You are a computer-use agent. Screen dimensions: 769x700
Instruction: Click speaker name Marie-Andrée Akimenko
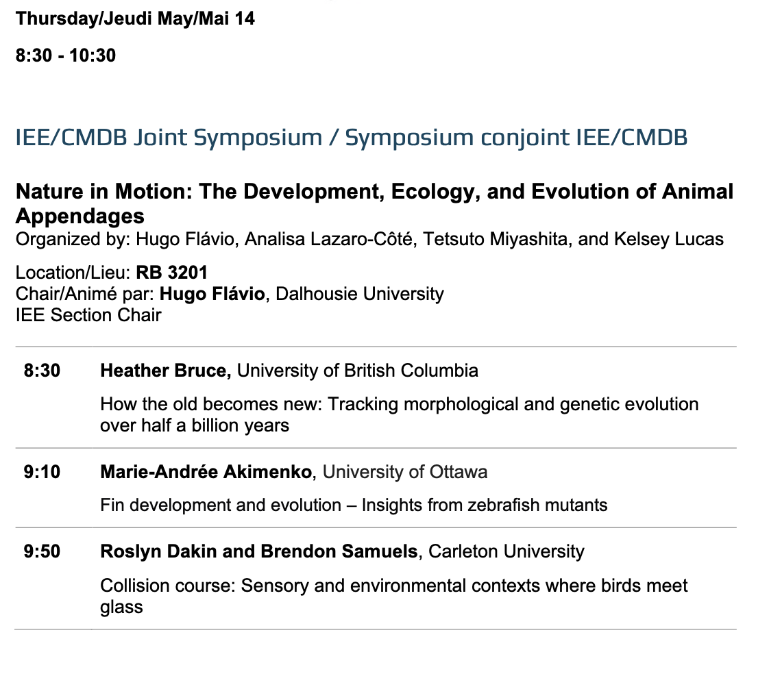click(x=206, y=471)
